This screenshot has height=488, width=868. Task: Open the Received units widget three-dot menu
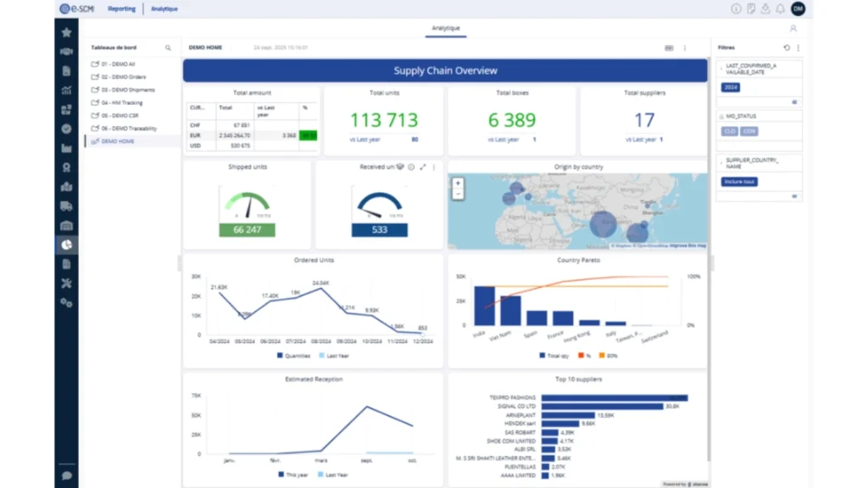(x=434, y=167)
